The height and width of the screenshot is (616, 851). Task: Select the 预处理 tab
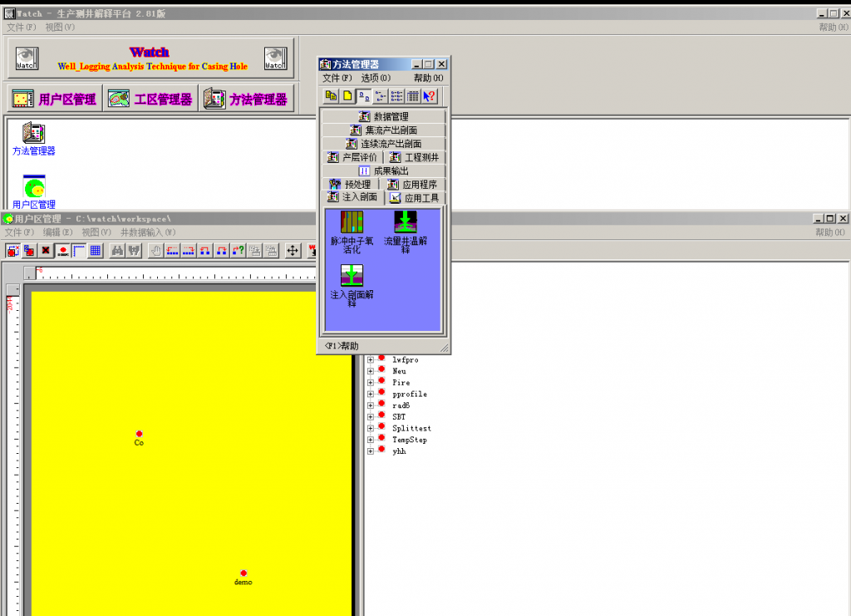(351, 184)
